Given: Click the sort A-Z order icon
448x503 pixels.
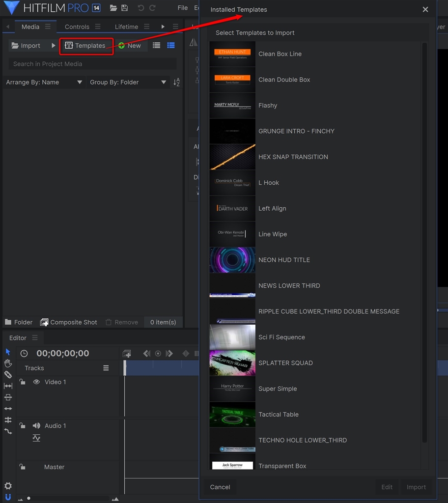Looking at the screenshot, I should [x=177, y=83].
